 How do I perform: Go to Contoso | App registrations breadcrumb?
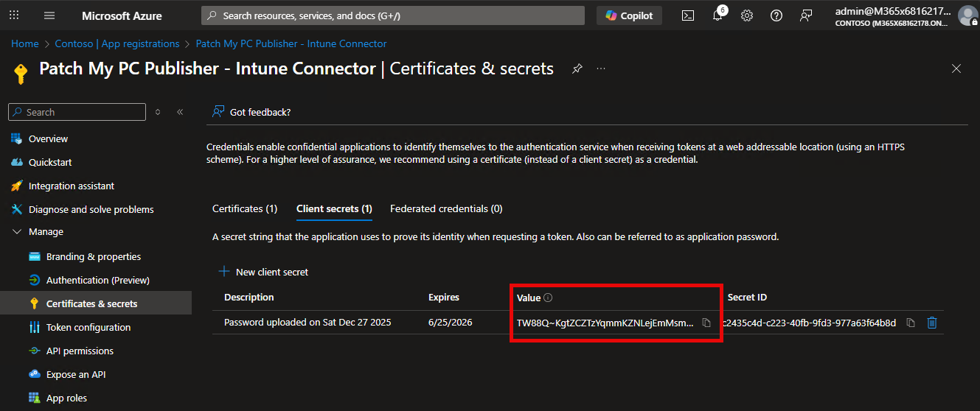(x=117, y=43)
